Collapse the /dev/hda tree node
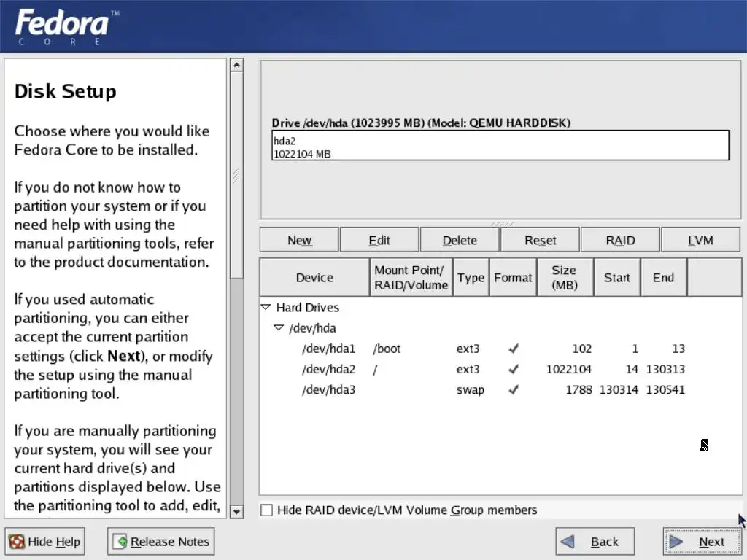 pyautogui.click(x=279, y=327)
